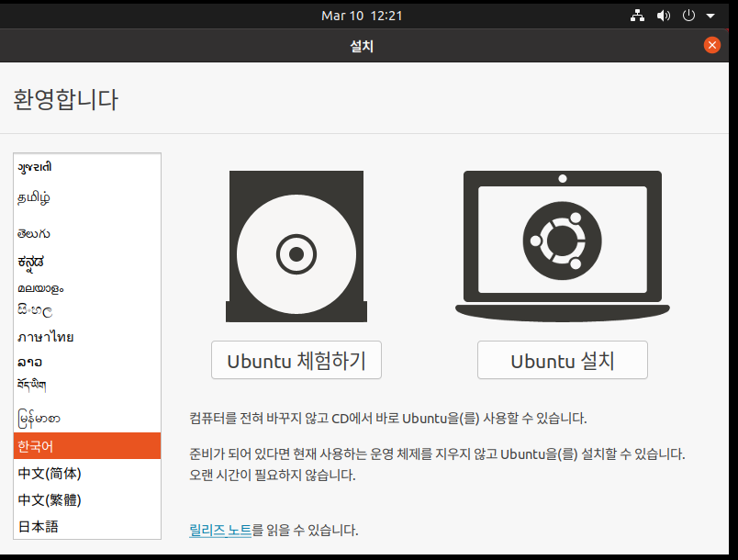Screen dimensions: 738x560
Task: Select മലയാളം in the language list
Action: tap(87, 288)
